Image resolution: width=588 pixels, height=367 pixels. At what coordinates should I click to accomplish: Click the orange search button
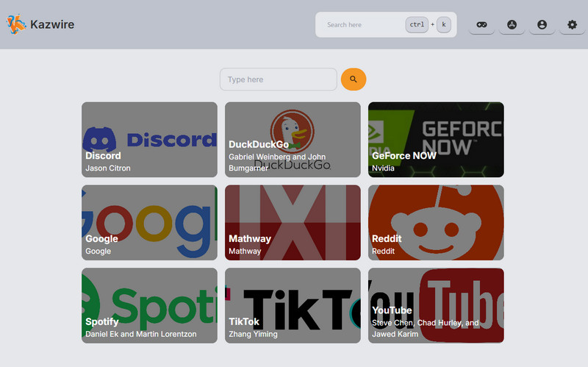354,79
